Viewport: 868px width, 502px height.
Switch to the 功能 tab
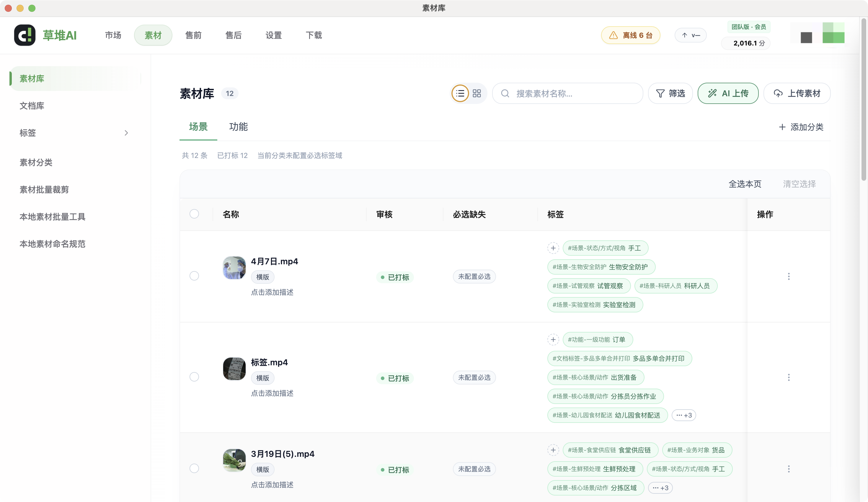[x=238, y=127]
